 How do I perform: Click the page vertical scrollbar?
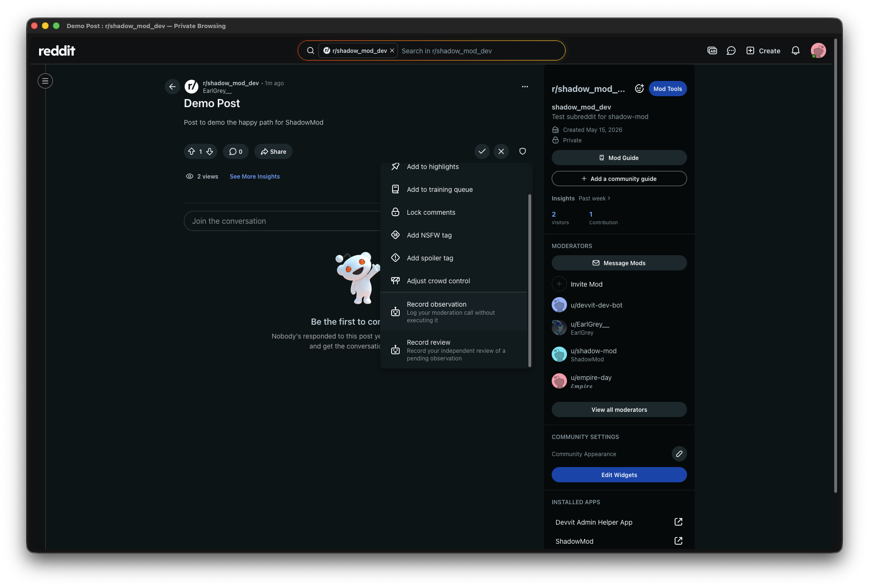pos(835,267)
